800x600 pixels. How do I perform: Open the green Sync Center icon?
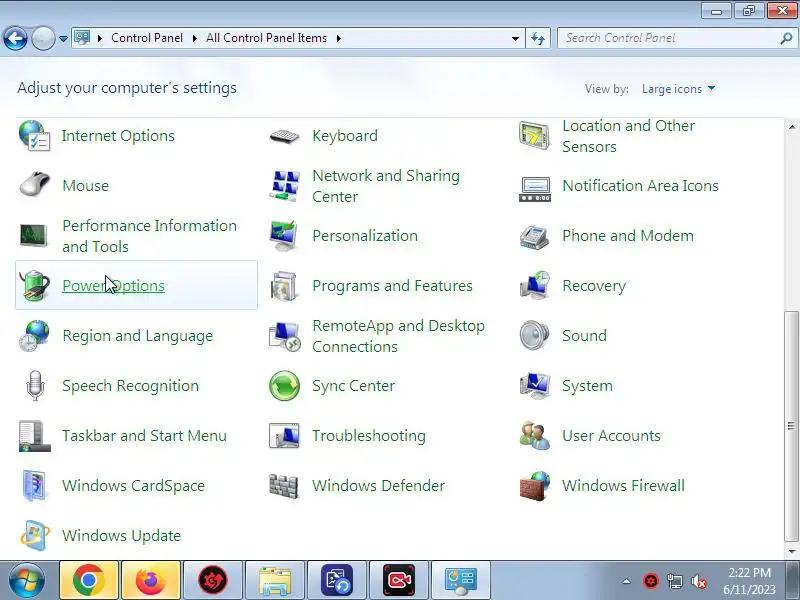(x=284, y=386)
